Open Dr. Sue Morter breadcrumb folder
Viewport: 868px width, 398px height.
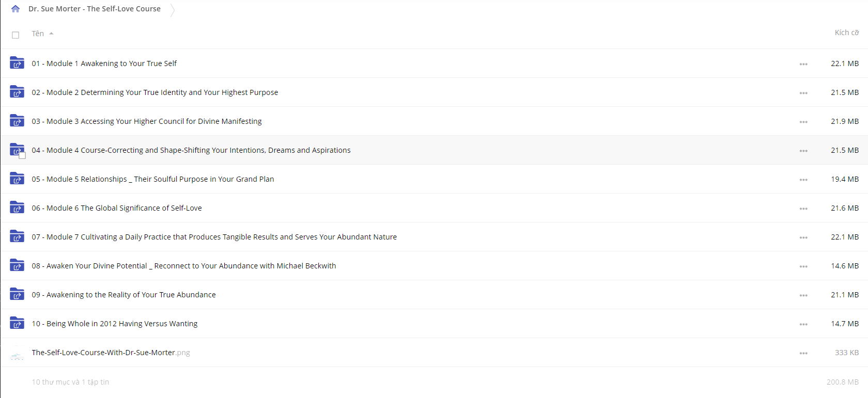click(x=95, y=9)
